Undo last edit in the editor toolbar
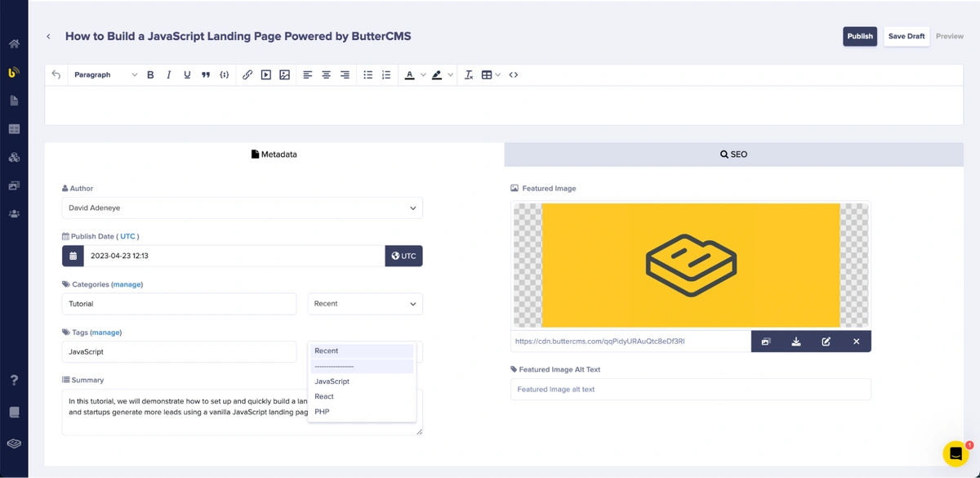 (56, 74)
